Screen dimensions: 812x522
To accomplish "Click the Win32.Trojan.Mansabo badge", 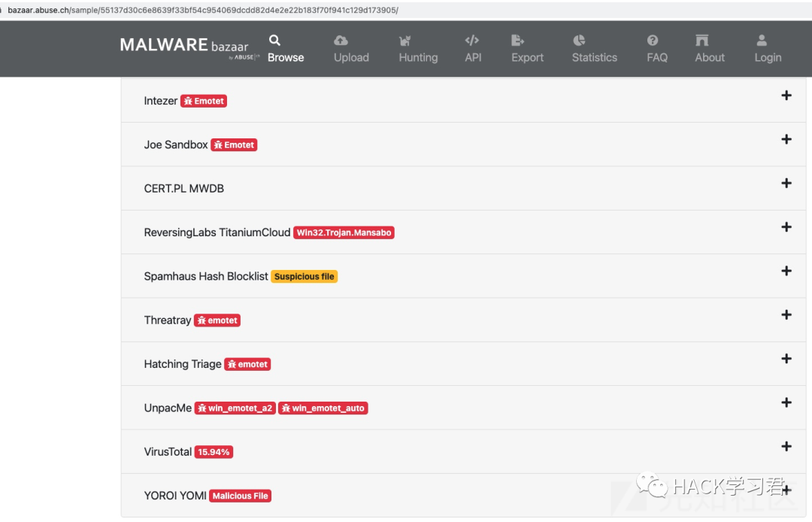I will pyautogui.click(x=344, y=232).
